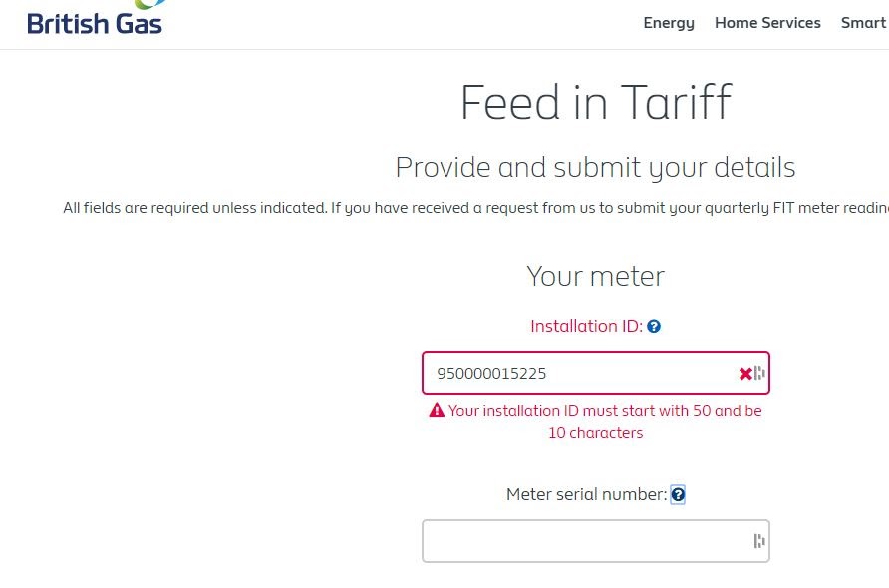This screenshot has width=889, height=588.
Task: Click the red warning triangle icon
Action: pyautogui.click(x=437, y=410)
